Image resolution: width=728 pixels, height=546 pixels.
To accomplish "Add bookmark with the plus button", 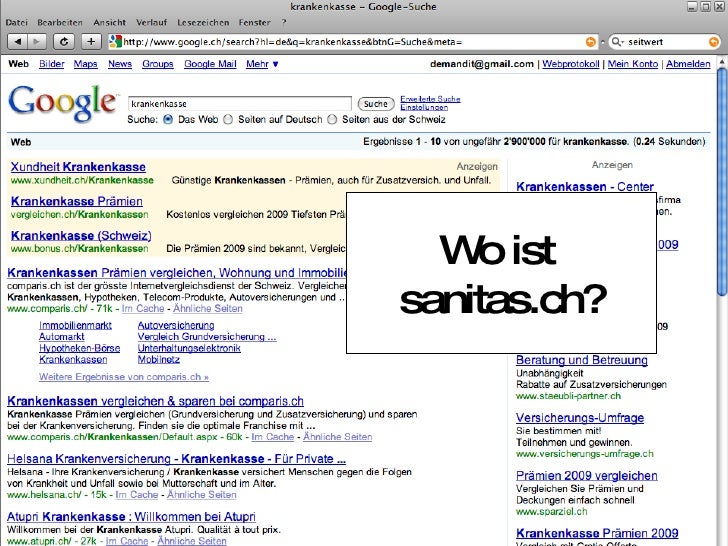I will (x=91, y=42).
